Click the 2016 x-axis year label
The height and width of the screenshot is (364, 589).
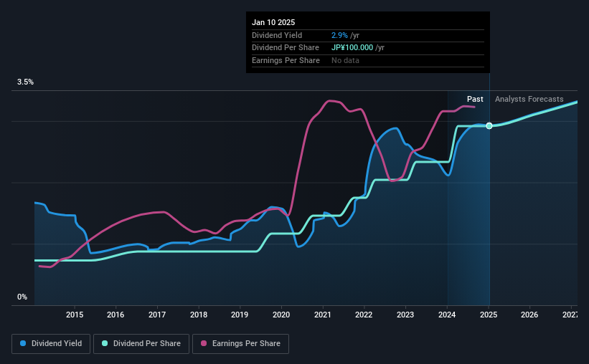116,315
